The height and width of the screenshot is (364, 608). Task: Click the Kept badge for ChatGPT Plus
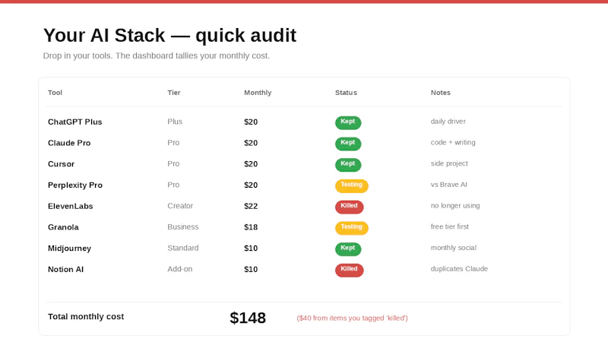pyautogui.click(x=348, y=122)
